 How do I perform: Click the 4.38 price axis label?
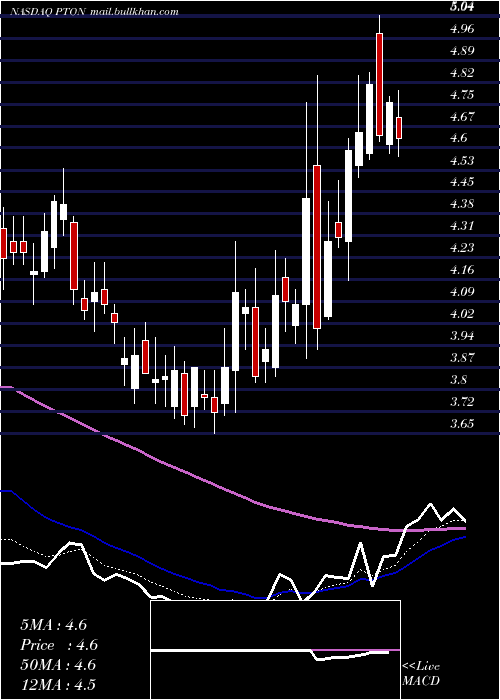462,204
